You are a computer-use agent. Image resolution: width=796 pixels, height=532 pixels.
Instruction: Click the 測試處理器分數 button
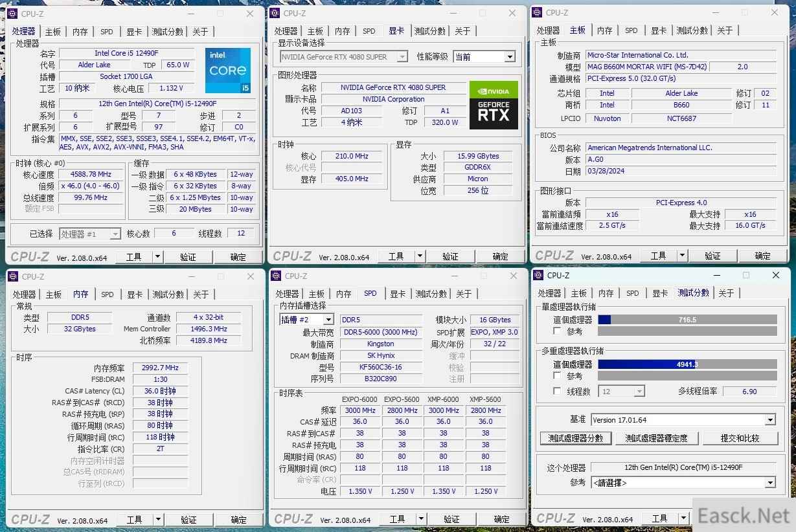click(576, 438)
